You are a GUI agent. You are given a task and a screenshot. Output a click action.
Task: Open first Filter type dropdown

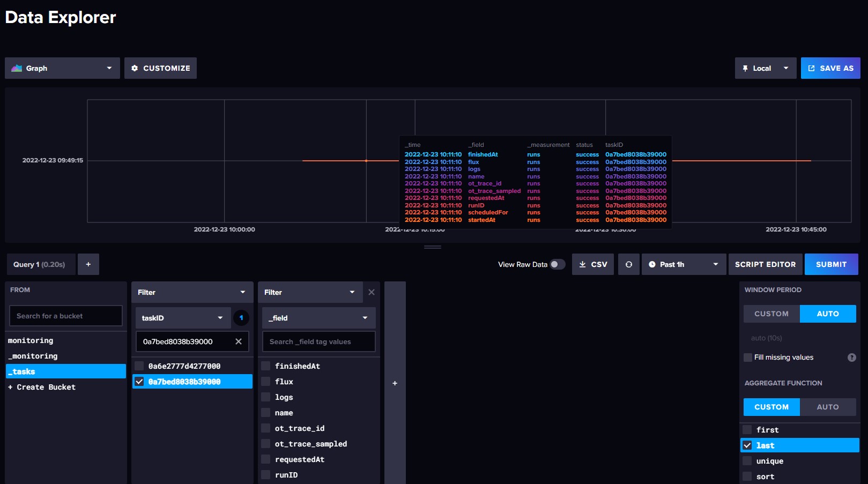[x=191, y=292]
